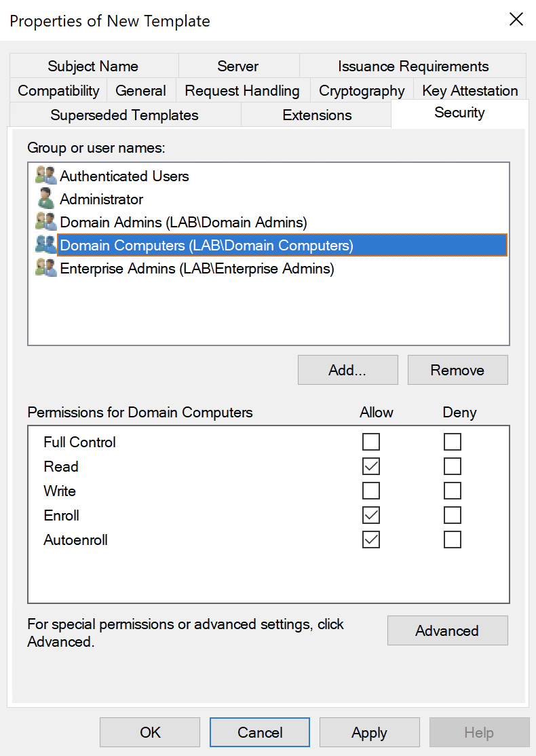Select Enterprise Admins in the group list

coord(197,269)
